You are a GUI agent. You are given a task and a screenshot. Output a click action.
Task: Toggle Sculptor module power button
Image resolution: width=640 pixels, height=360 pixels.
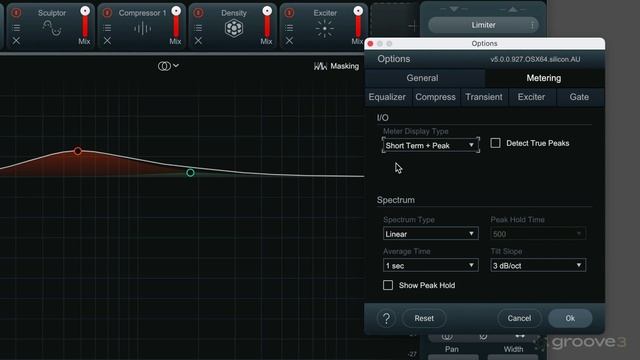click(16, 13)
